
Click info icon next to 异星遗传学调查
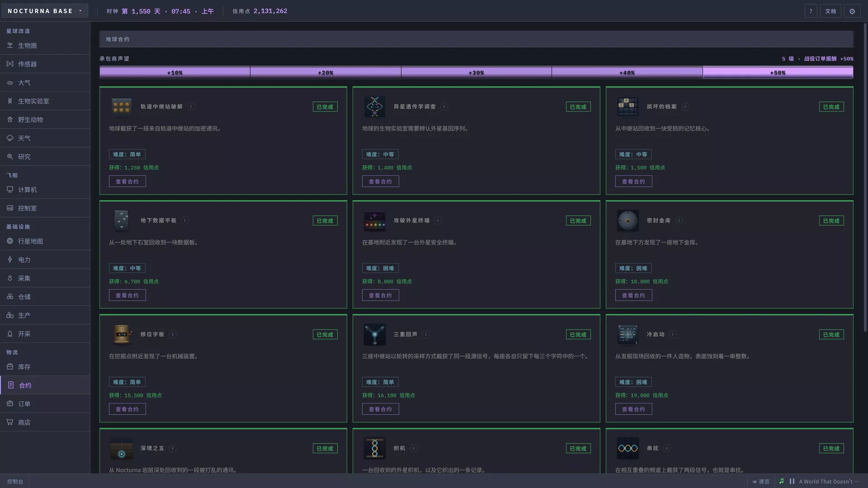444,107
